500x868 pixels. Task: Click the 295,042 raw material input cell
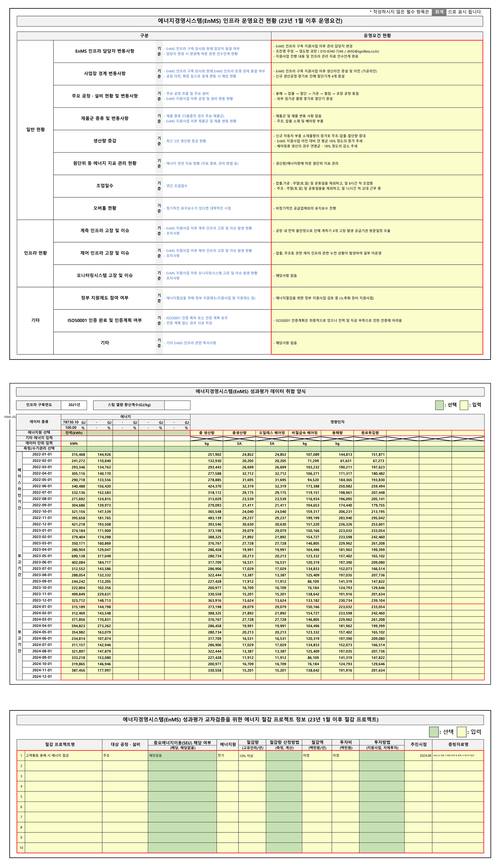pyautogui.click(x=370, y=518)
